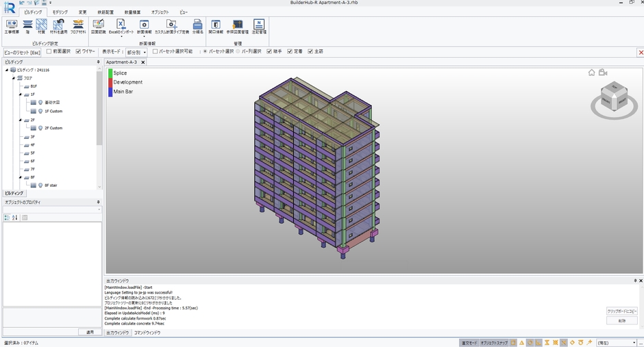Click the camera icon in viewport

pyautogui.click(x=602, y=73)
